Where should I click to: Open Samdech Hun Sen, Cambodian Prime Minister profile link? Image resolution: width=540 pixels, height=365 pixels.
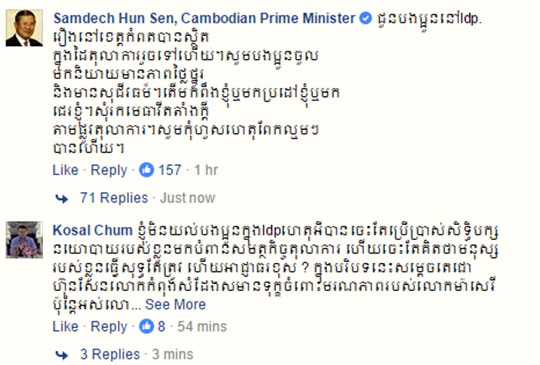coord(204,18)
